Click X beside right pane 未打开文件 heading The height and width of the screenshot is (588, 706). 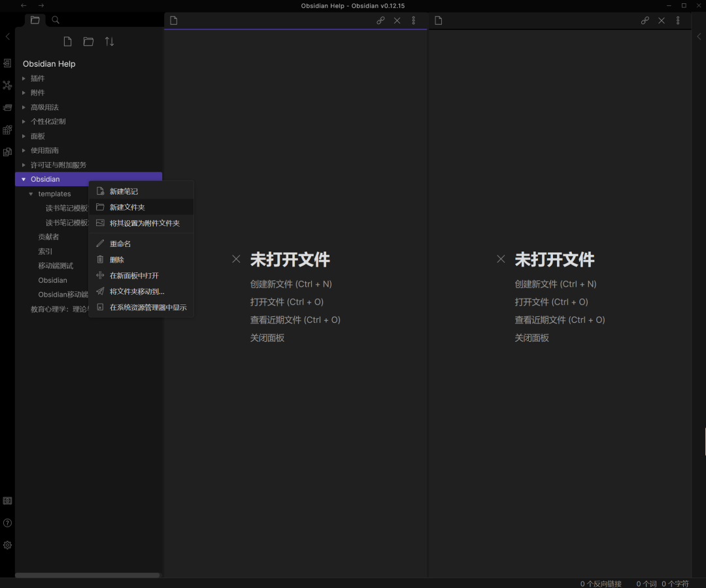[501, 259]
